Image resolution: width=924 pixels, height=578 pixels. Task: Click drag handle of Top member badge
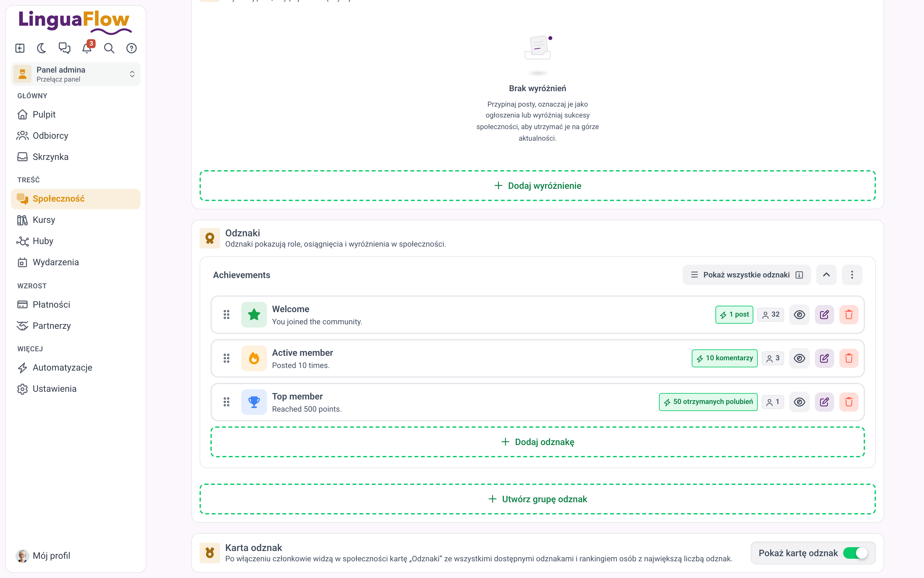[227, 402]
